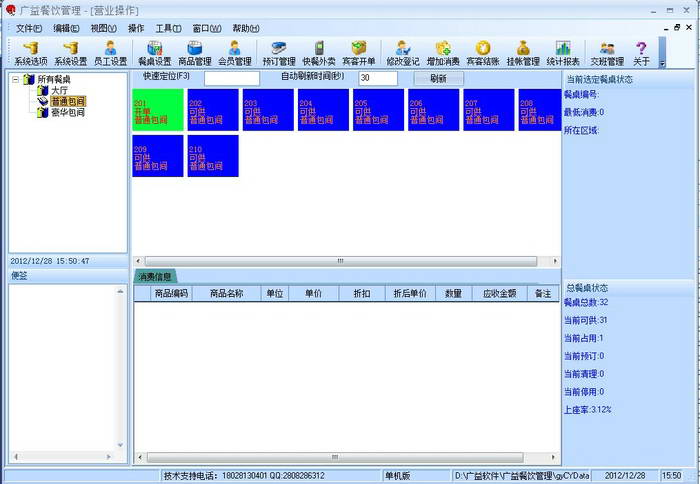Select green table 201 tile

tap(158, 110)
